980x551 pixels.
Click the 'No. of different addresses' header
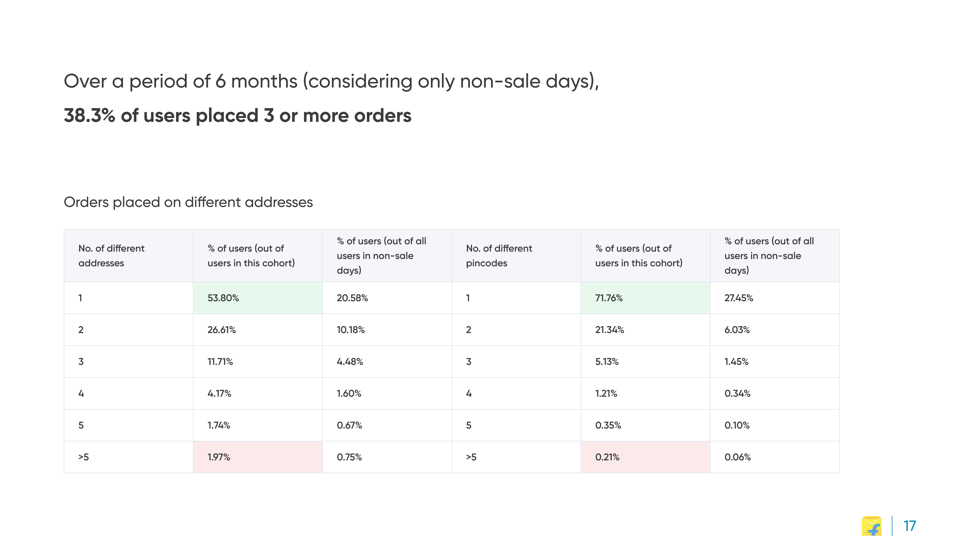coord(129,256)
